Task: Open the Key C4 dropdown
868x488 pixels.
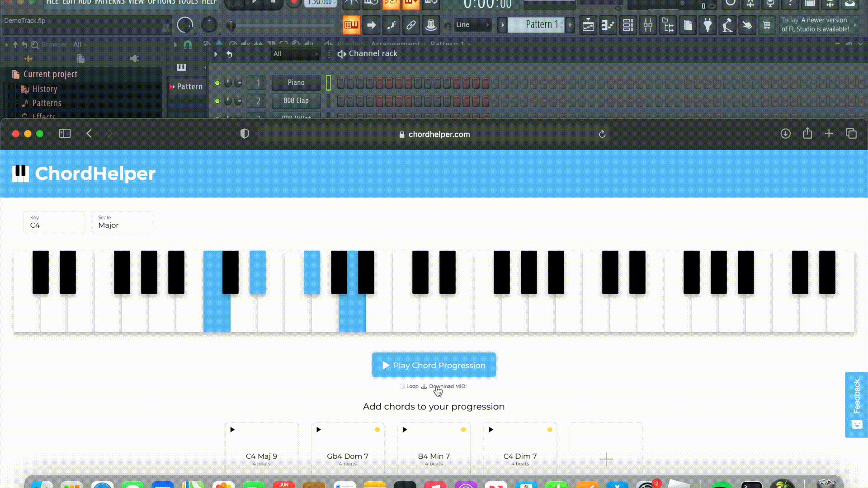Action: (x=54, y=222)
